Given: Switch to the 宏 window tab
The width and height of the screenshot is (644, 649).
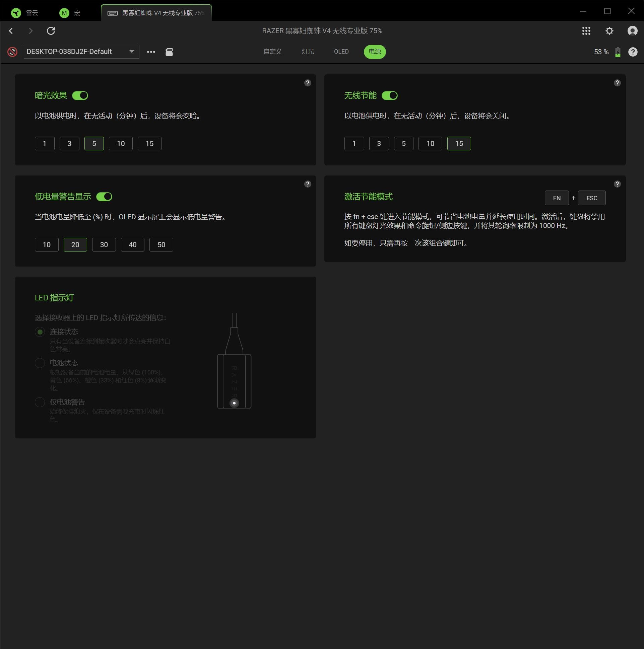Looking at the screenshot, I should (x=70, y=13).
